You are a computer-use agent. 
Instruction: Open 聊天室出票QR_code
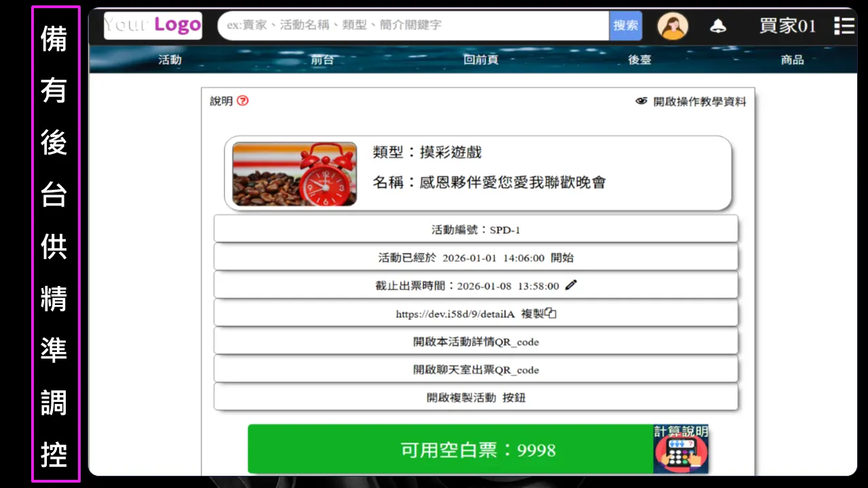(x=475, y=370)
